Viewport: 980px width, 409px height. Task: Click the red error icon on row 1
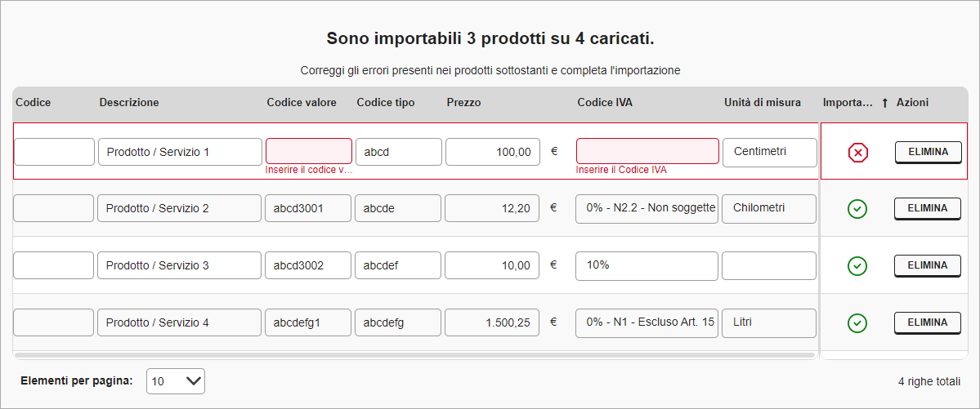coord(857,152)
